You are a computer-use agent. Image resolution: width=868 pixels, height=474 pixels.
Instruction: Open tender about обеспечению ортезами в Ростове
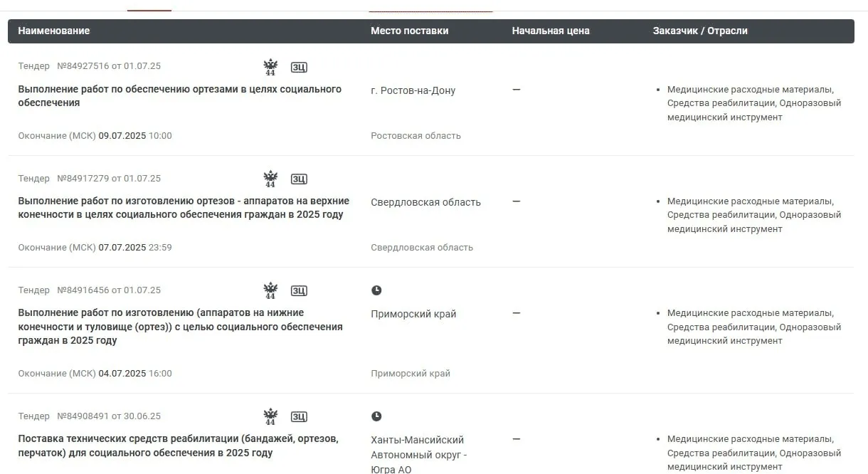179,96
